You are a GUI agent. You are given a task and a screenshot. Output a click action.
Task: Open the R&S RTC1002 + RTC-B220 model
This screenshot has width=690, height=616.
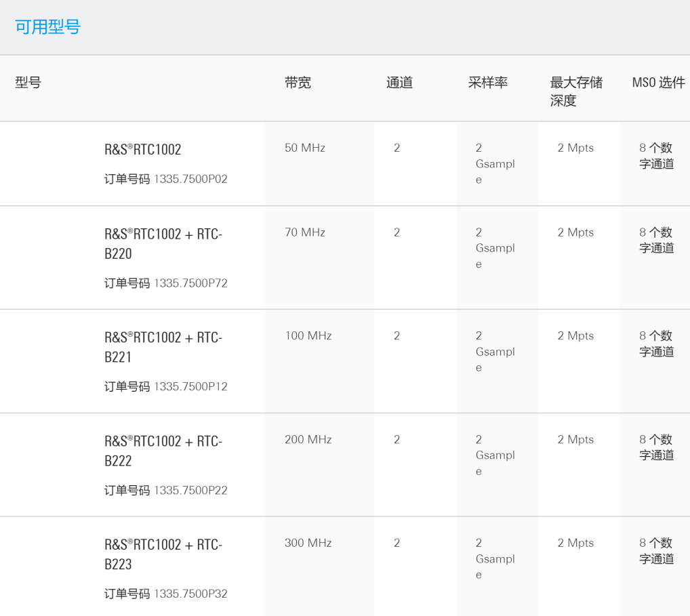(163, 244)
